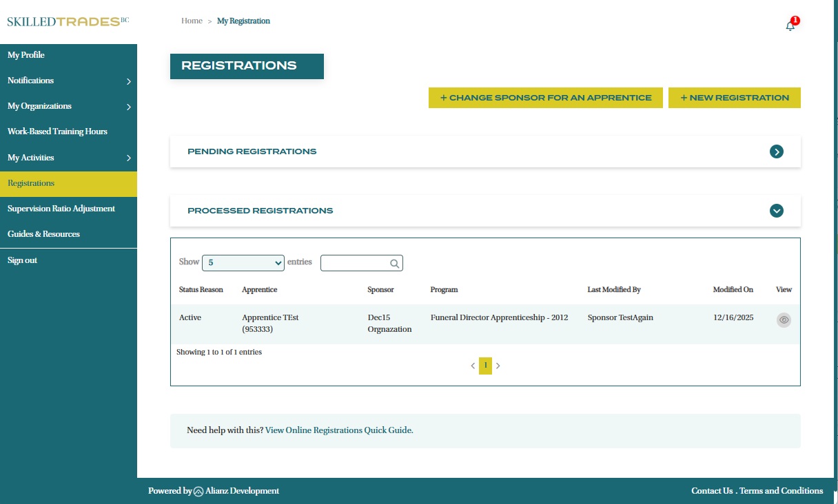Open My Profile from the sidebar
The image size is (838, 504).
26,55
